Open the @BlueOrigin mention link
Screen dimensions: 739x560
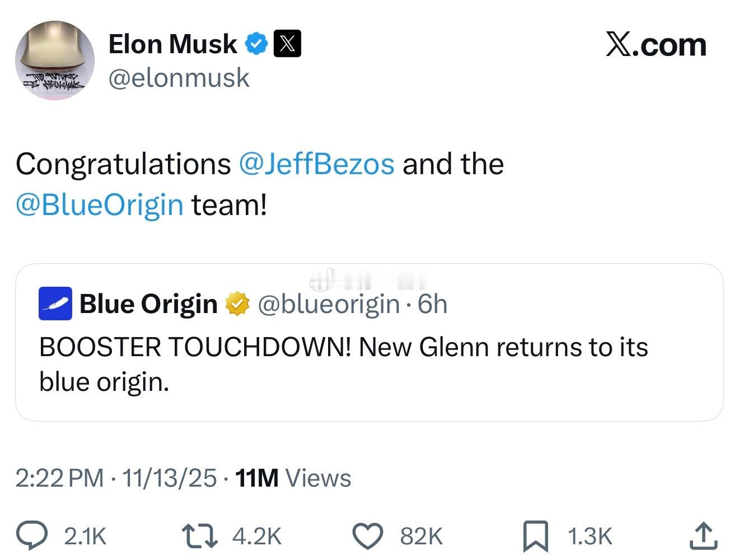[x=100, y=205]
